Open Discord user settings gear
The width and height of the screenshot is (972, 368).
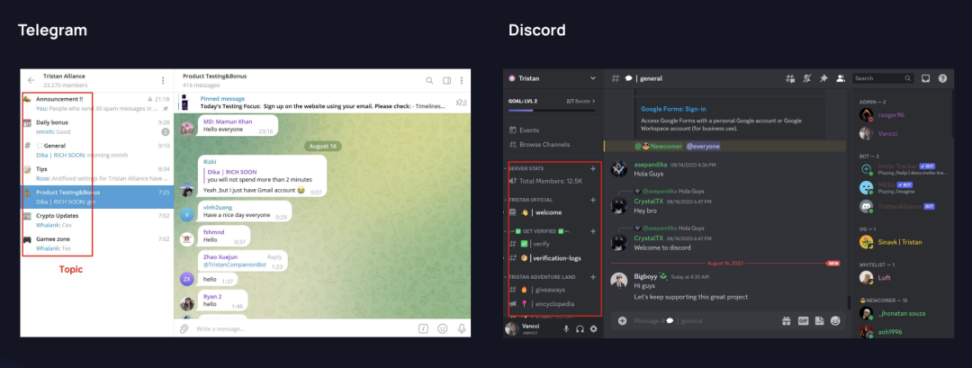[x=593, y=329]
